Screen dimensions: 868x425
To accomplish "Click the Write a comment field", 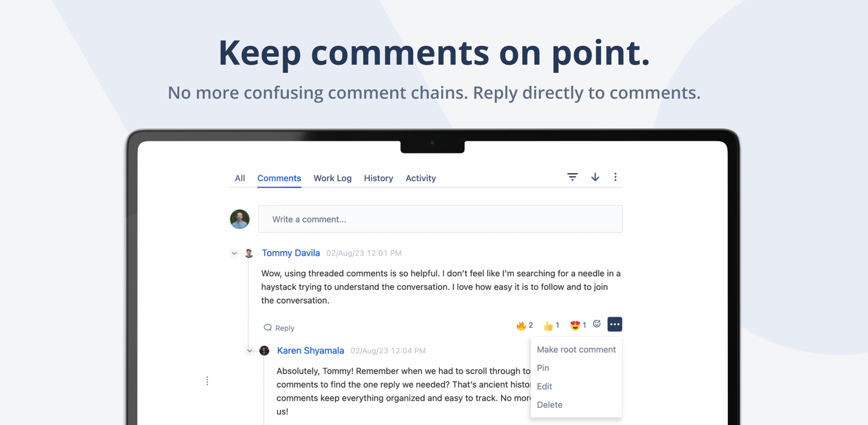I will point(440,219).
